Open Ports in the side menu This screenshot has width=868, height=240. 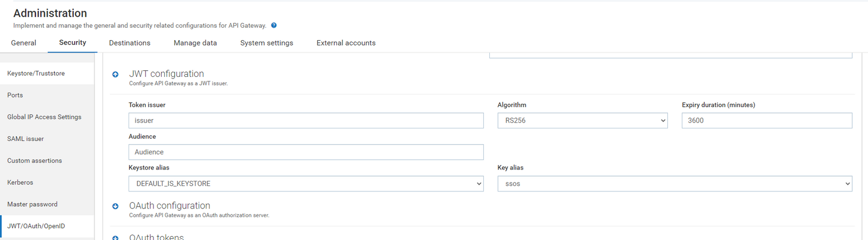[15, 95]
